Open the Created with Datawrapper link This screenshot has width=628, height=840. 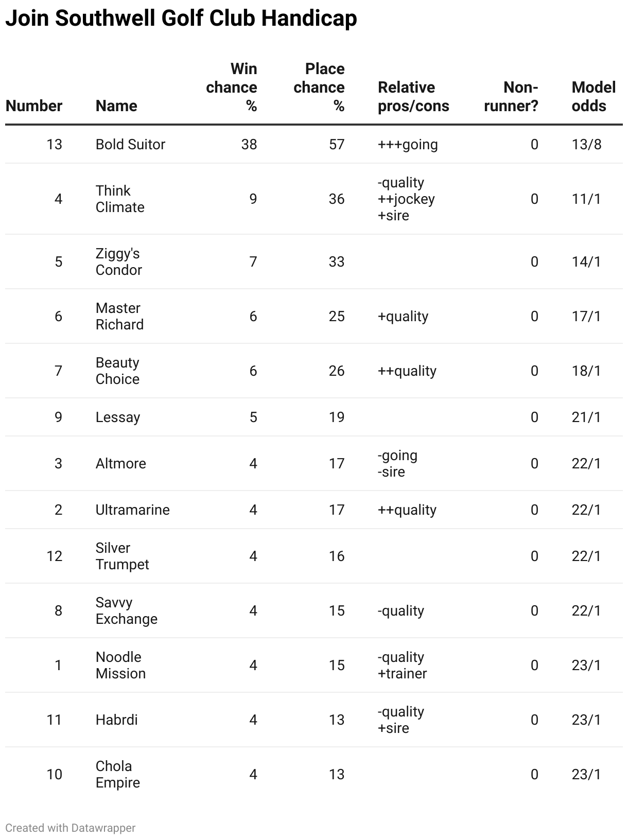point(71,828)
